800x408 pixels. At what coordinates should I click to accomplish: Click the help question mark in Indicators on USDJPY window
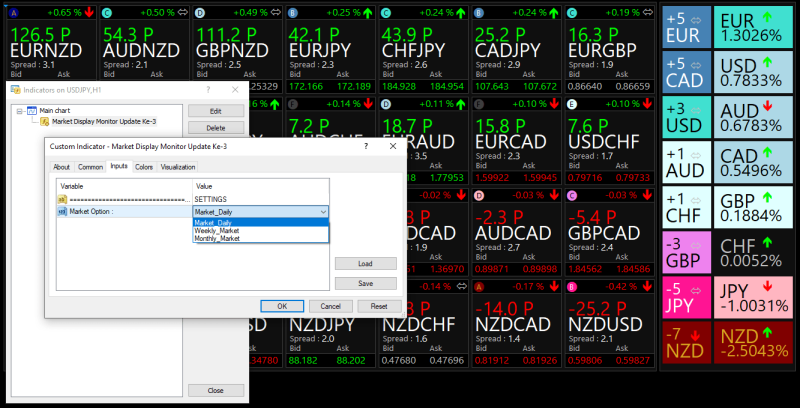click(208, 90)
